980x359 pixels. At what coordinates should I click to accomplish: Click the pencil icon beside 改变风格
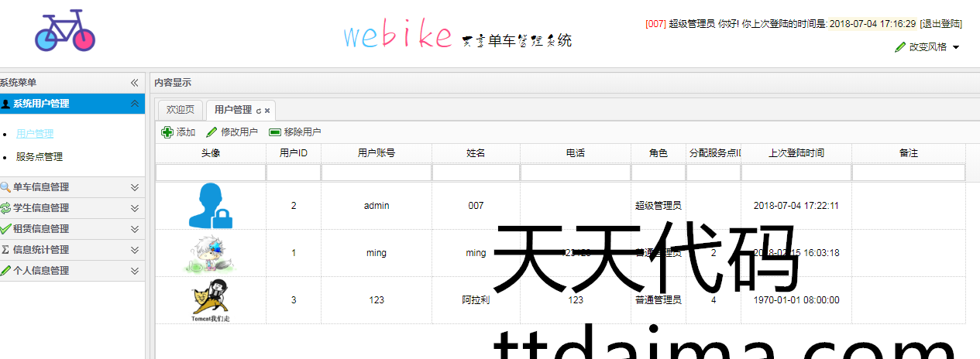[899, 47]
